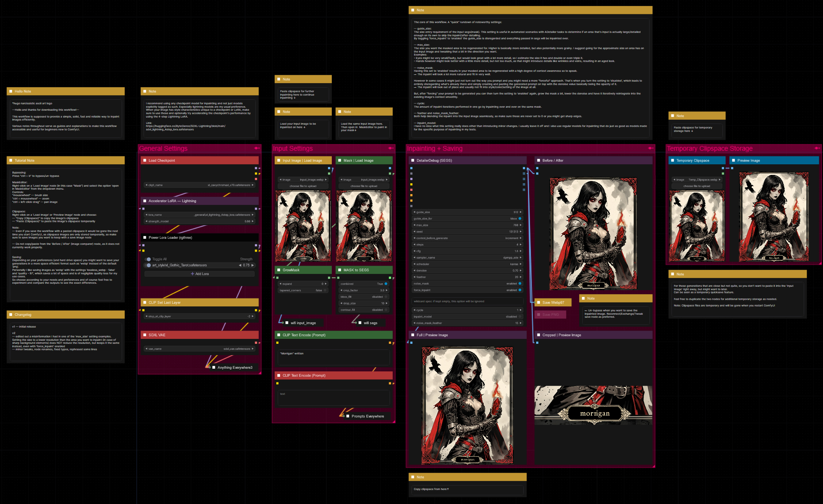Click the Temporary Clipspace Storage group header icon
The image size is (823, 504).
[817, 148]
